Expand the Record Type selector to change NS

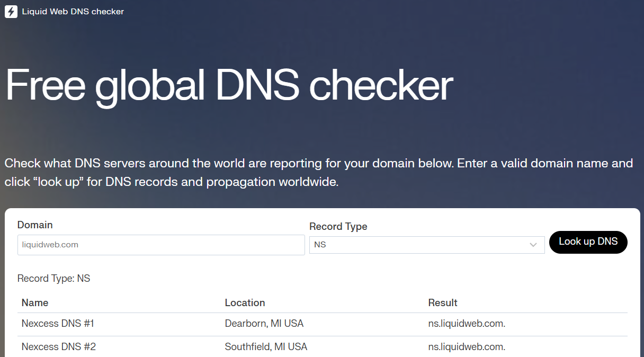426,245
